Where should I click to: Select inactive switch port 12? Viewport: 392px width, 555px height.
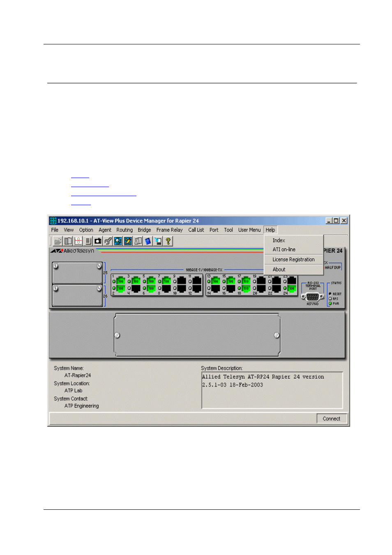[x=196, y=288]
